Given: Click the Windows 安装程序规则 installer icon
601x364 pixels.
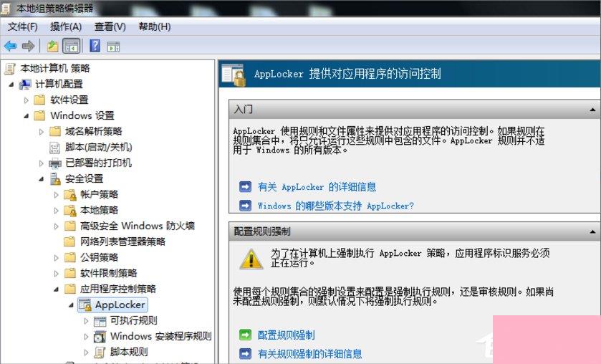Looking at the screenshot, I should [x=100, y=336].
